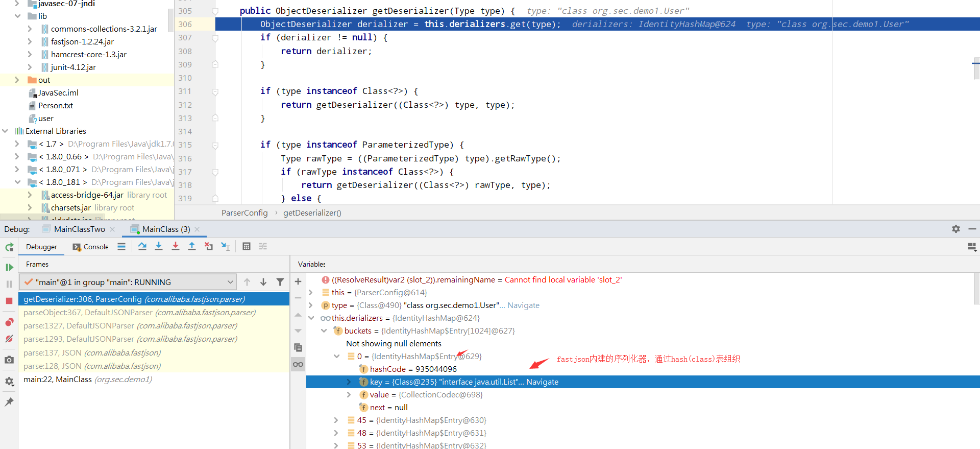Open Debug tool window gear settings
The height and width of the screenshot is (449, 980).
[956, 229]
